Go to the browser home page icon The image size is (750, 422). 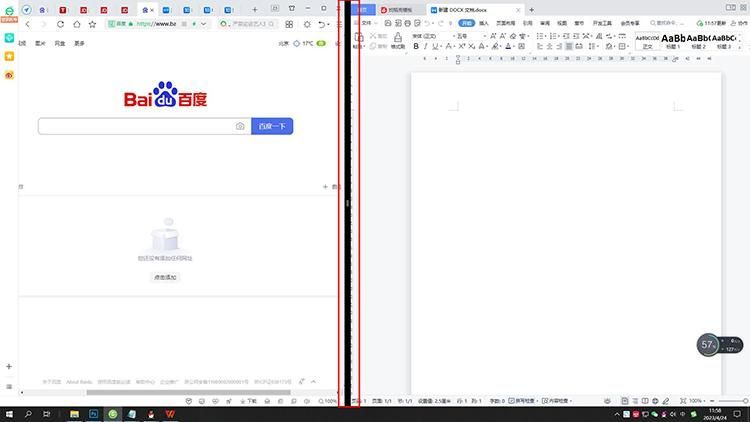[77, 24]
